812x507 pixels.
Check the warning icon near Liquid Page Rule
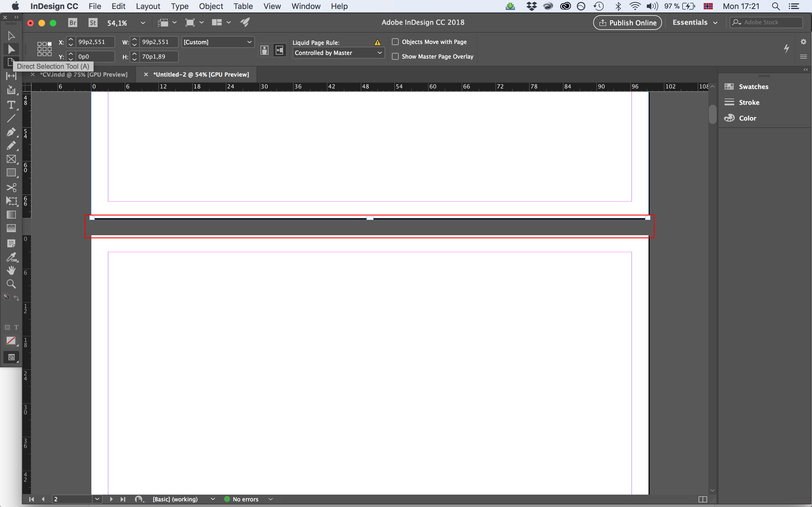378,42
